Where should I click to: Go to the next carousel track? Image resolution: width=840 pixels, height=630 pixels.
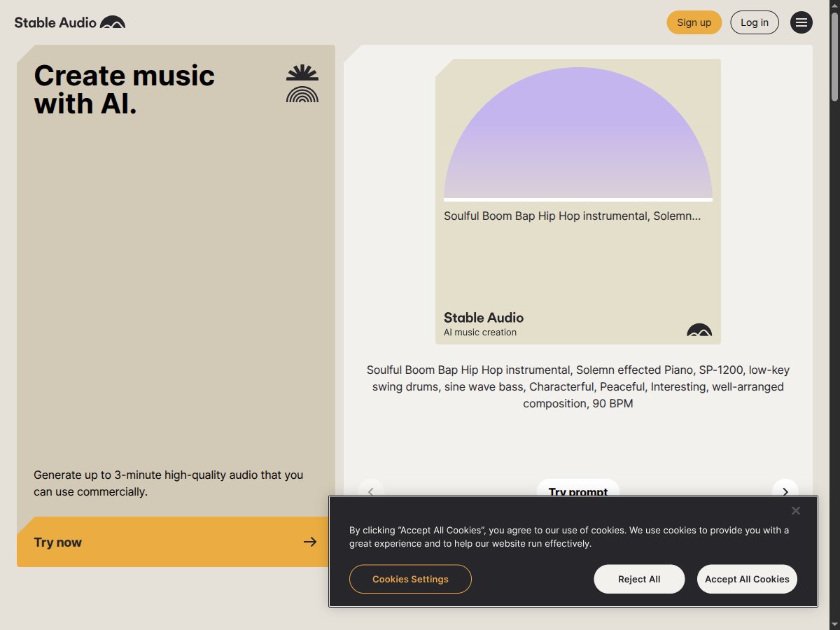coord(785,492)
